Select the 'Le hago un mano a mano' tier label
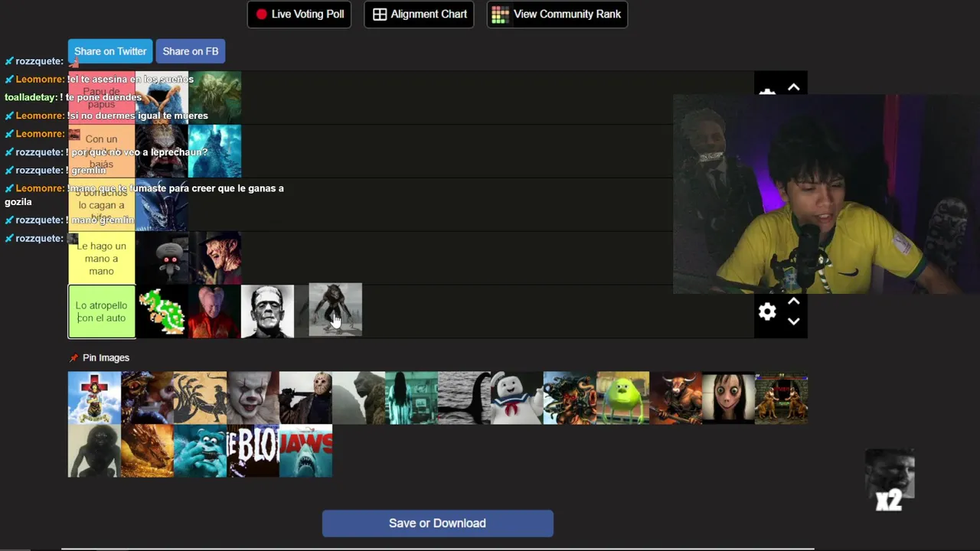The height and width of the screenshot is (551, 980). pos(101,259)
